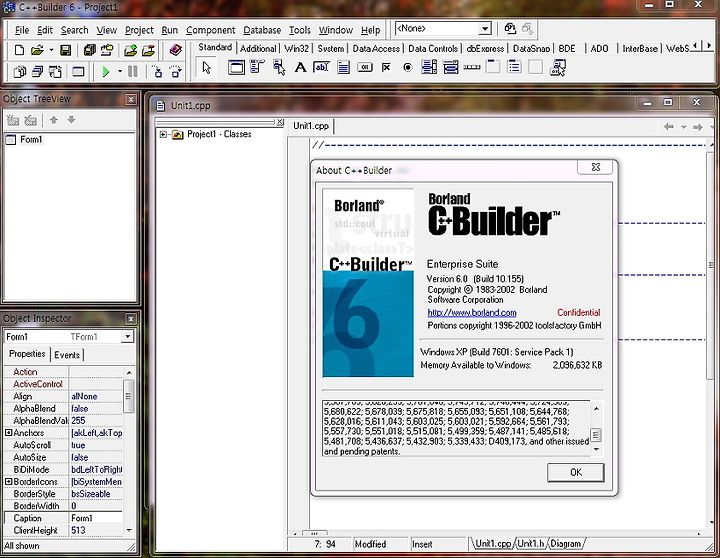The image size is (720, 558).
Task: Open the <None> desktop combo box
Action: 485,29
